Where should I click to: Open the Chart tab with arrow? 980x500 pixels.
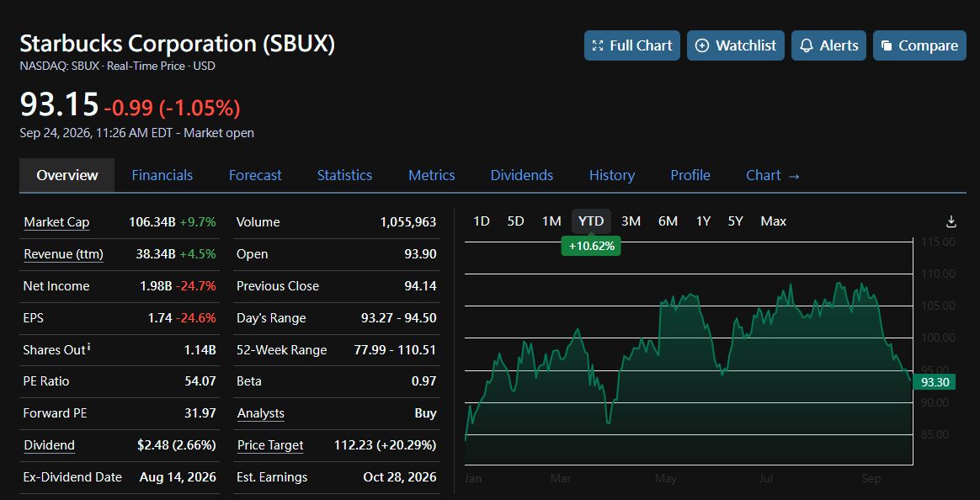point(773,175)
